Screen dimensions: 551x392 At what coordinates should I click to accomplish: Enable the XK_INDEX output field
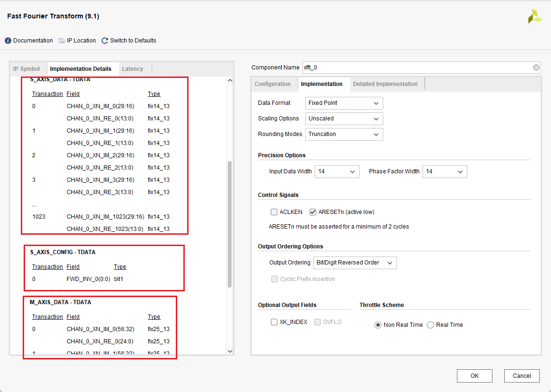[x=274, y=322]
